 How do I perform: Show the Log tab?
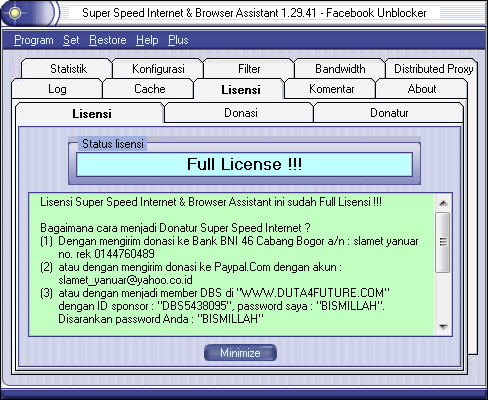[57, 89]
